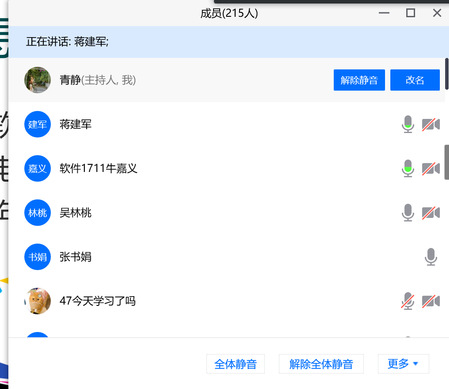Click 张书娟's microphone icon

click(431, 257)
